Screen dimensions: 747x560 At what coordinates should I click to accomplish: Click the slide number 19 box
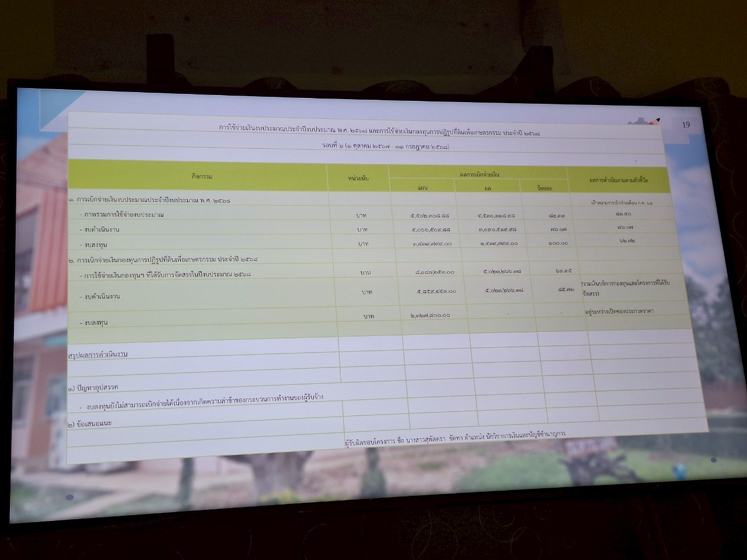[686, 125]
